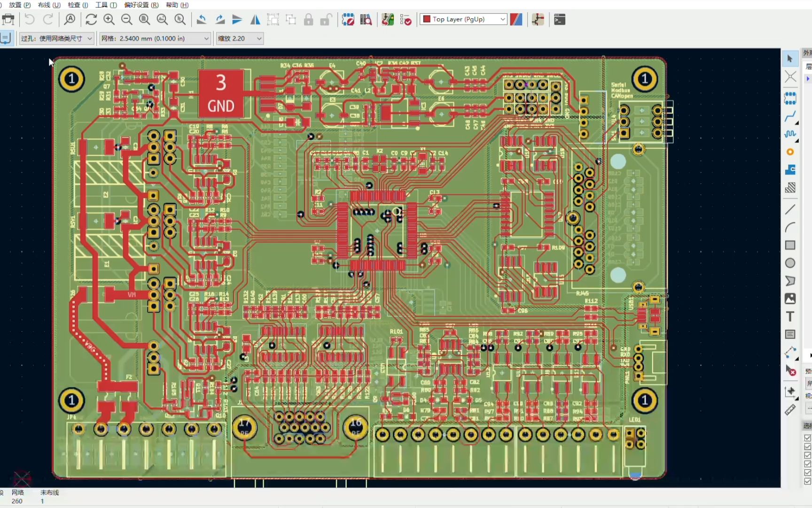812x508 pixels.
Task: Select the Add Dimension tool
Action: click(790, 352)
